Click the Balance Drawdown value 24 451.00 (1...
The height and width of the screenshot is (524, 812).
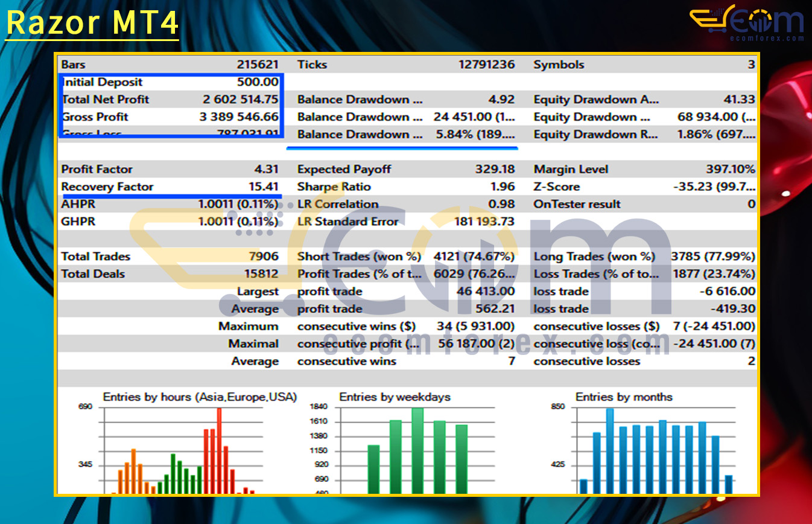(x=474, y=117)
